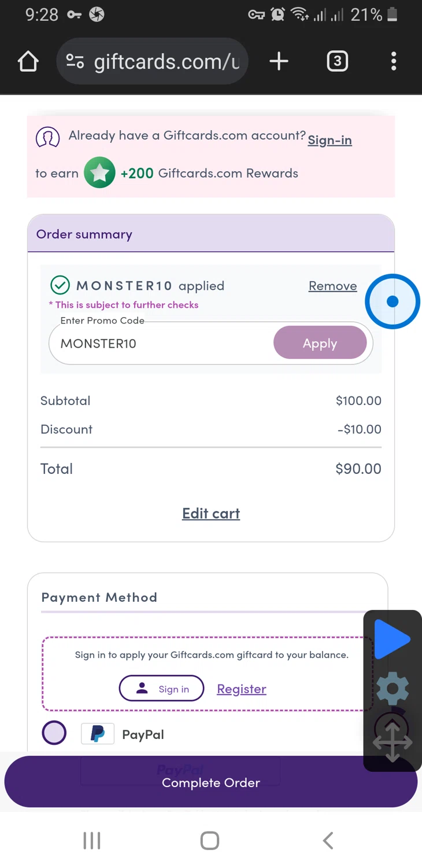Tap the PayPal logo icon
Image resolution: width=422 pixels, height=868 pixels.
97,734
